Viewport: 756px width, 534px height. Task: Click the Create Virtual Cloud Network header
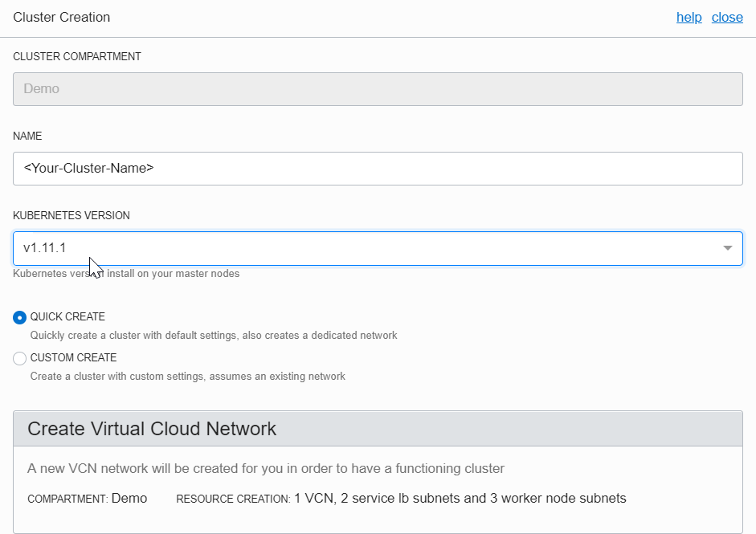[152, 429]
